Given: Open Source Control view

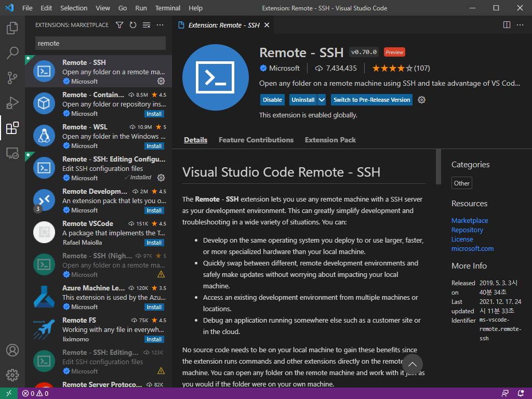Looking at the screenshot, I should (x=12, y=78).
